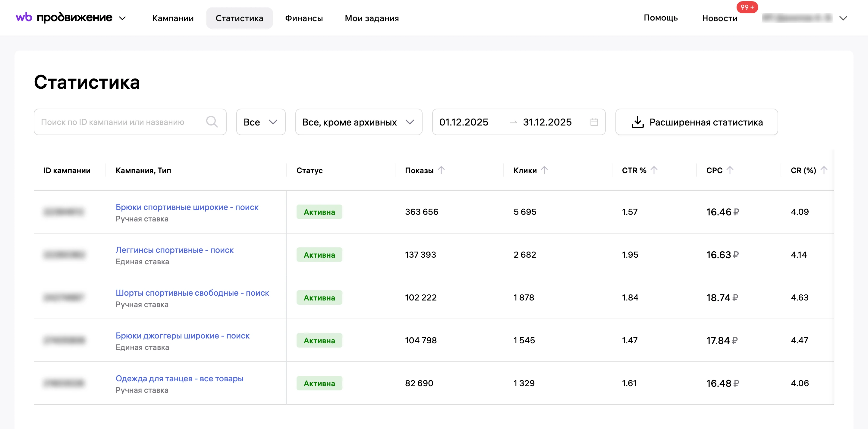Image resolution: width=868 pixels, height=429 pixels.
Task: Sort by Показы arrow
Action: click(x=441, y=170)
